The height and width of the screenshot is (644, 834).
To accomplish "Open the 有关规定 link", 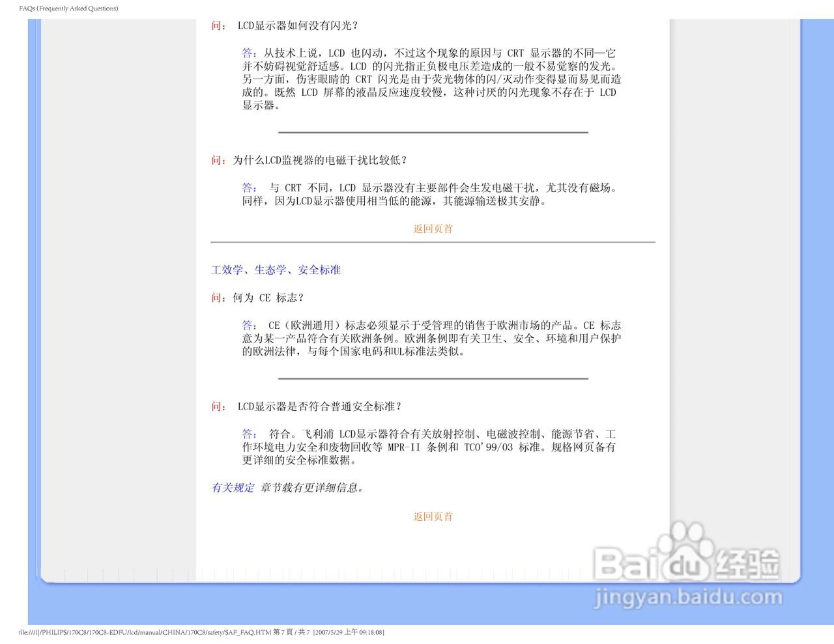I will [x=233, y=488].
